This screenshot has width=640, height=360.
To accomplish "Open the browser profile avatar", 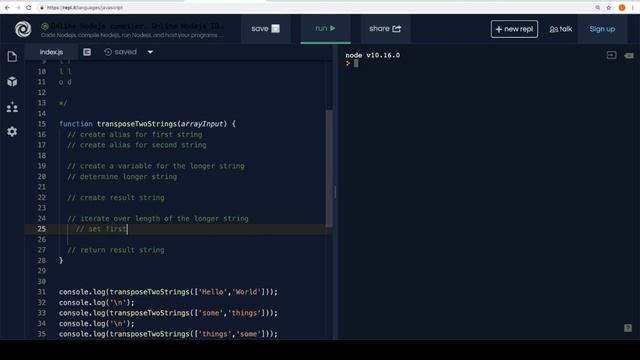I will click(622, 8).
